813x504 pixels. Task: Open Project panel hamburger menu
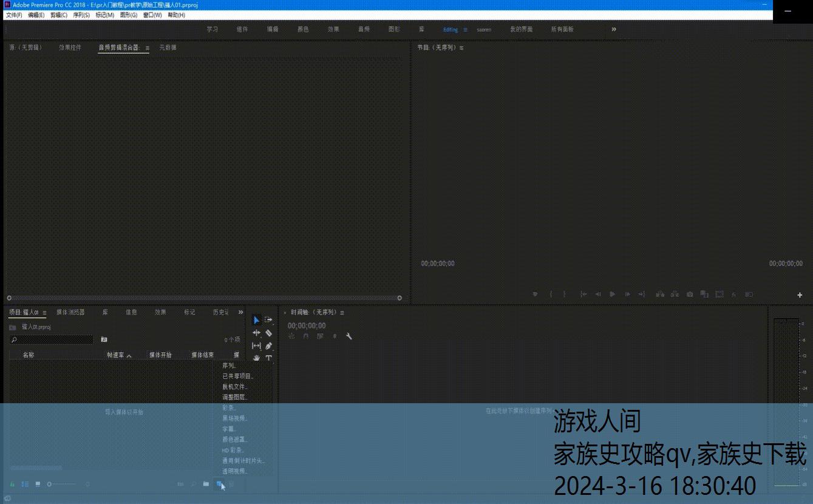pyautogui.click(x=44, y=313)
